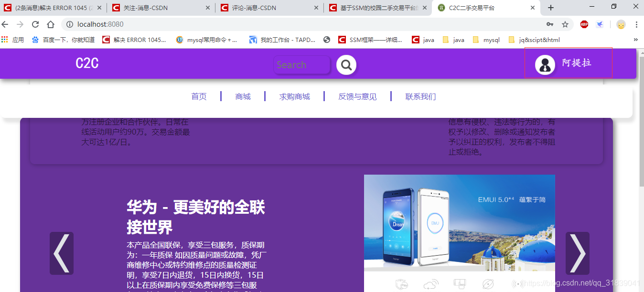Click the 阿提拉 username

(577, 63)
